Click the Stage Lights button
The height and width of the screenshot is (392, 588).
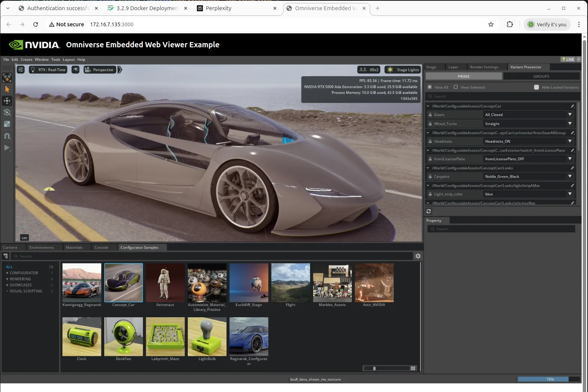(403, 70)
